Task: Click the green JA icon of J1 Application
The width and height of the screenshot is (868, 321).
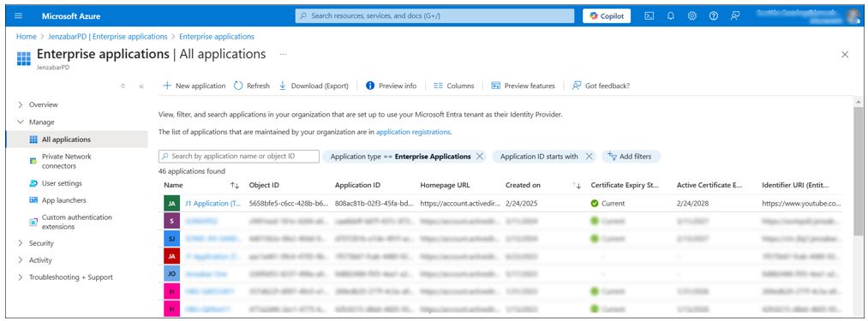Action: [x=172, y=203]
